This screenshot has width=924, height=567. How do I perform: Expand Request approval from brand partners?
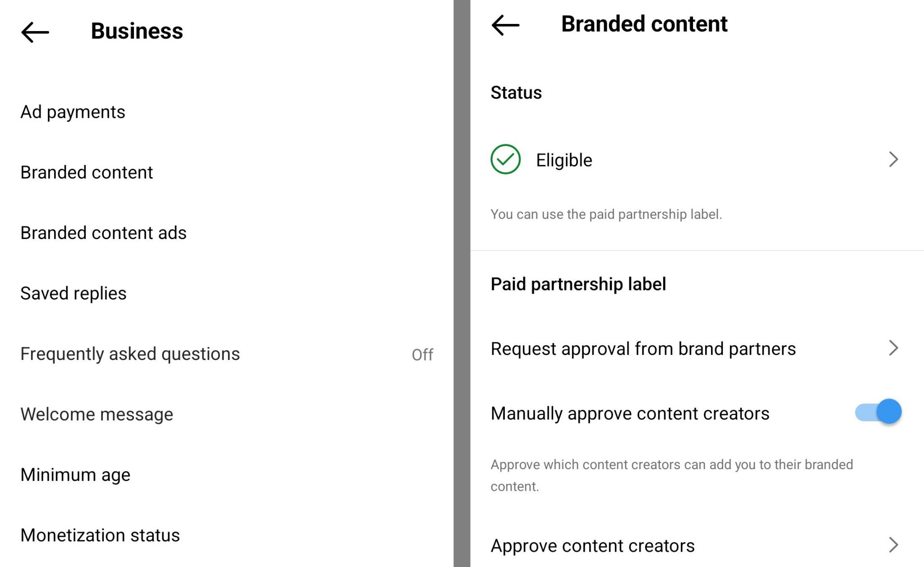point(643,348)
